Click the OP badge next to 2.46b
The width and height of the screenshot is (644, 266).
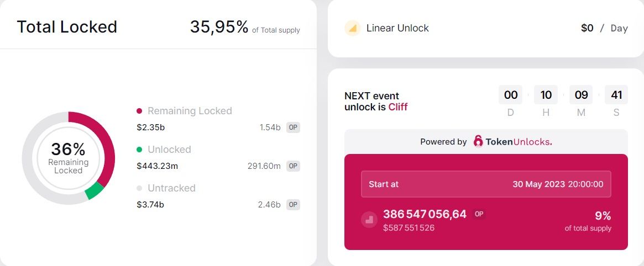point(293,205)
